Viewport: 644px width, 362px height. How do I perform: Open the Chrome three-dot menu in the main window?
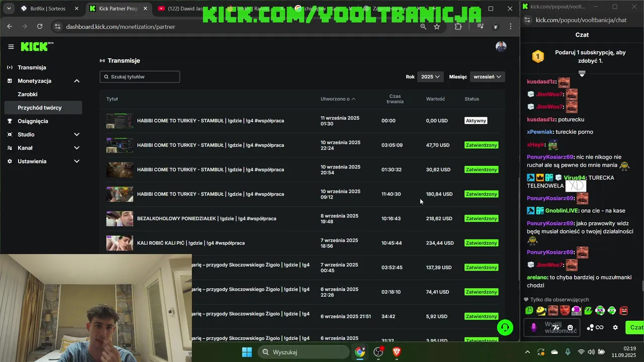click(511, 27)
